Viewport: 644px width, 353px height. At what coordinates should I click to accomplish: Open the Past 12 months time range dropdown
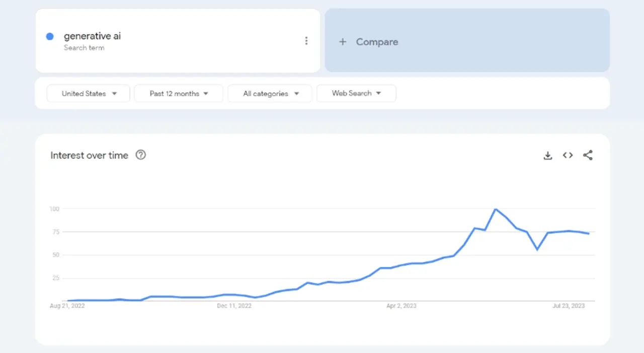pyautogui.click(x=179, y=94)
